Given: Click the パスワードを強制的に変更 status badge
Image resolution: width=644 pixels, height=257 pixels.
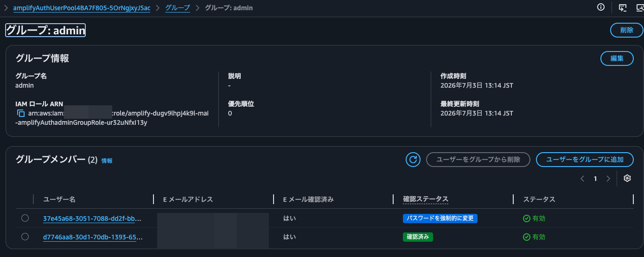Looking at the screenshot, I should [440, 218].
